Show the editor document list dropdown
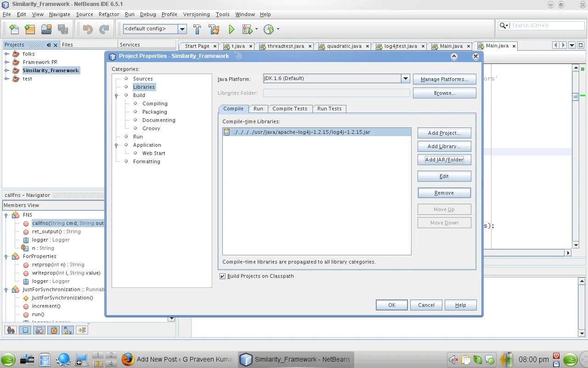 [572, 45]
